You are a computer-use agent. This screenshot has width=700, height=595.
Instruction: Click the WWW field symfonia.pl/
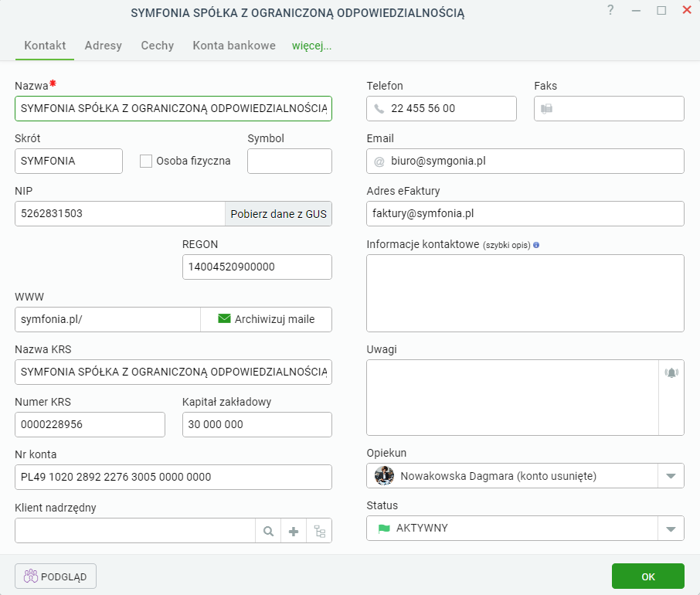107,319
